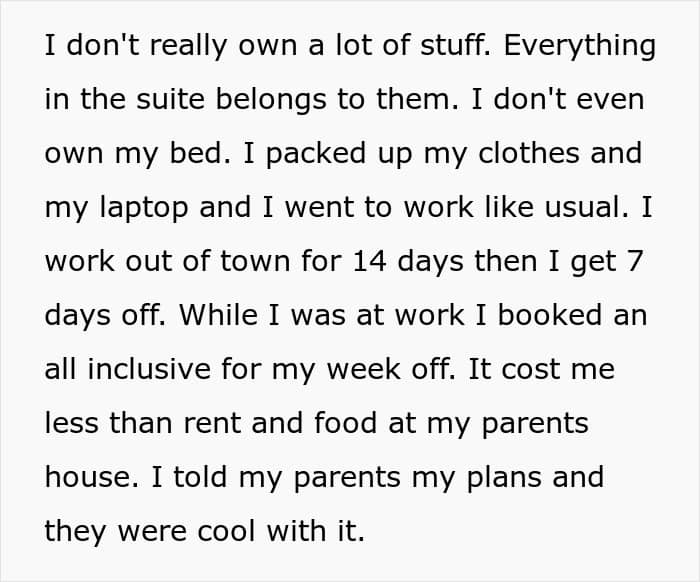Image resolution: width=700 pixels, height=582 pixels.
Task: Click the word "booked" in the sixth line
Action: 550,315
